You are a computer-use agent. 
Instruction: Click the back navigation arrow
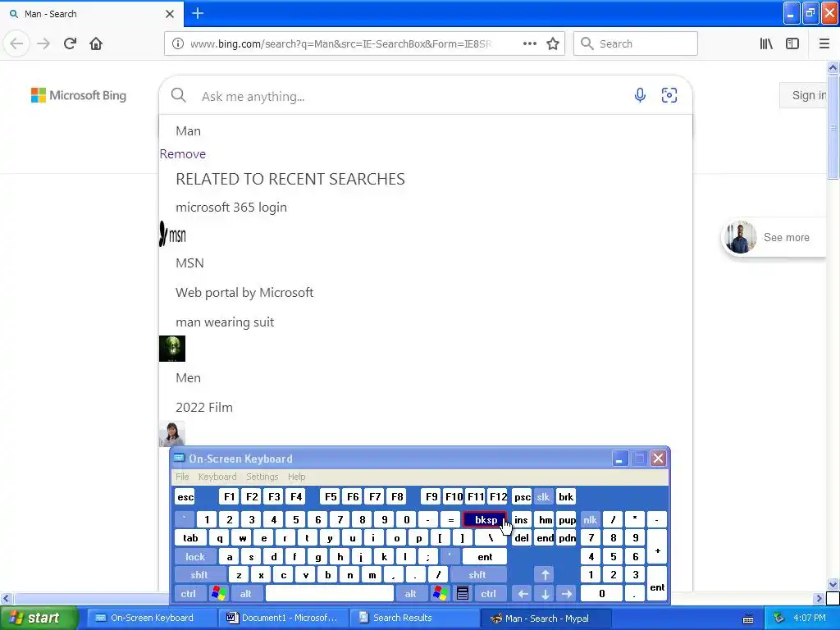pyautogui.click(x=16, y=43)
